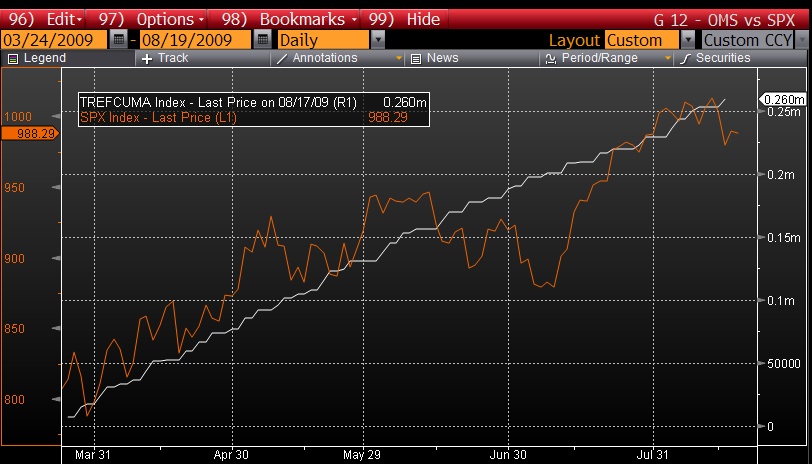
Task: Click the News icon
Action: pos(415,59)
